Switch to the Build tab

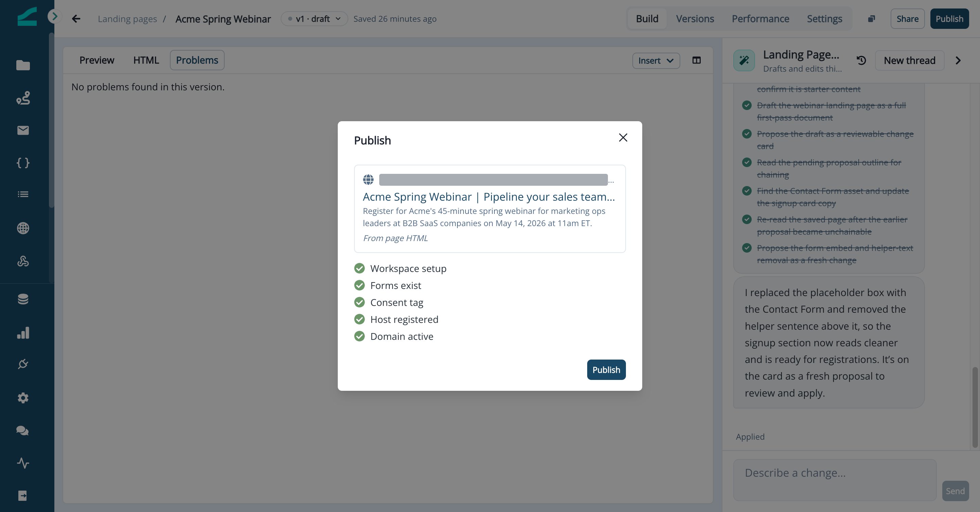(x=647, y=19)
